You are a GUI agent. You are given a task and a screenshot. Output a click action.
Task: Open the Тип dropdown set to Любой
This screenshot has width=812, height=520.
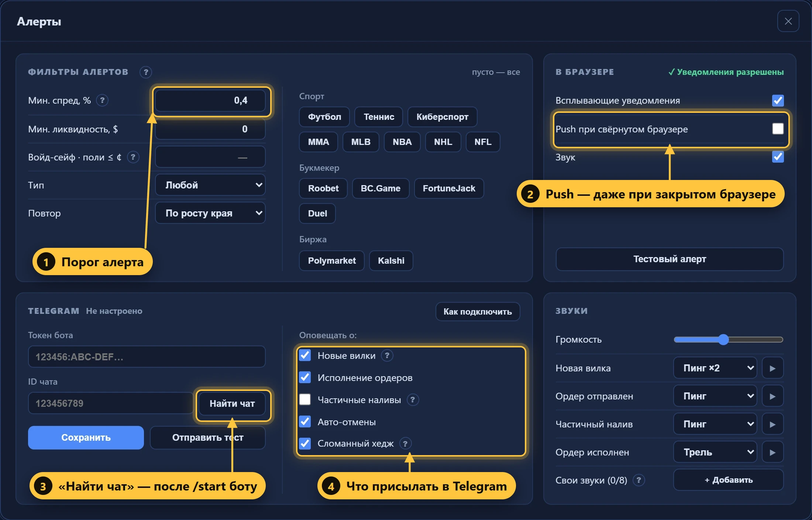click(x=210, y=185)
